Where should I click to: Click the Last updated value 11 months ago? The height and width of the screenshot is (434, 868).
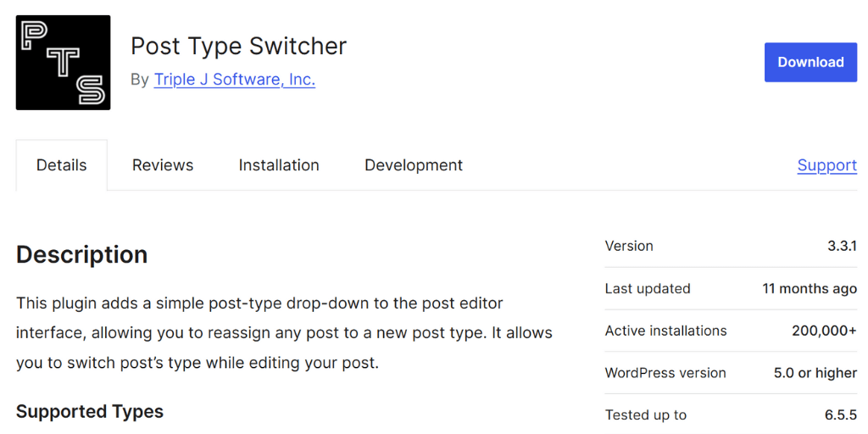(x=810, y=288)
